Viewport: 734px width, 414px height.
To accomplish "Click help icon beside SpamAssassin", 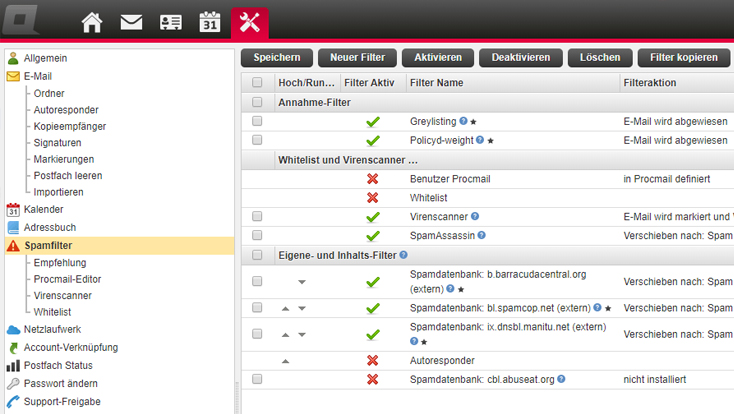I will pyautogui.click(x=481, y=235).
